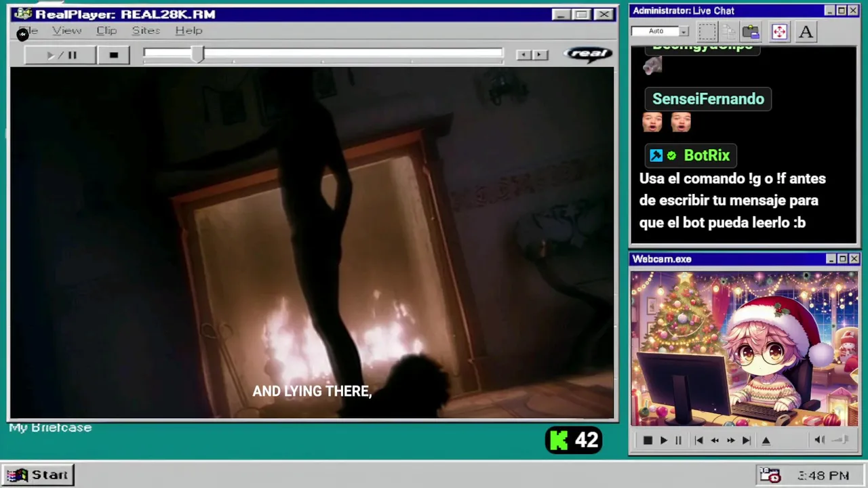Click the RealPlayer video display area
The height and width of the screenshot is (488, 868).
(312, 243)
